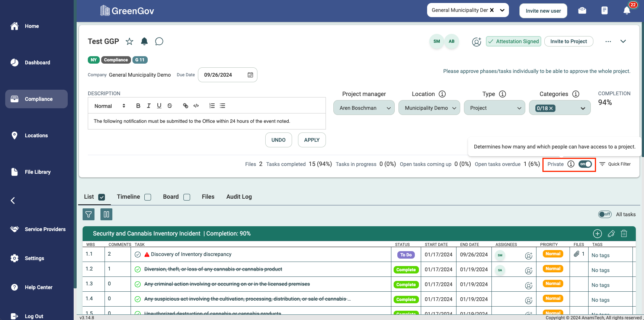Toggle the Private project switch

tap(585, 164)
